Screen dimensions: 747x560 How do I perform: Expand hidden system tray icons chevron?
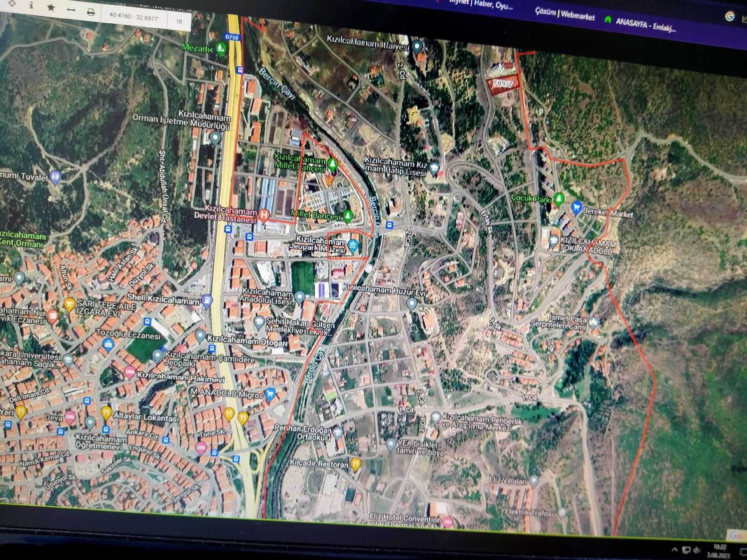pos(675,549)
